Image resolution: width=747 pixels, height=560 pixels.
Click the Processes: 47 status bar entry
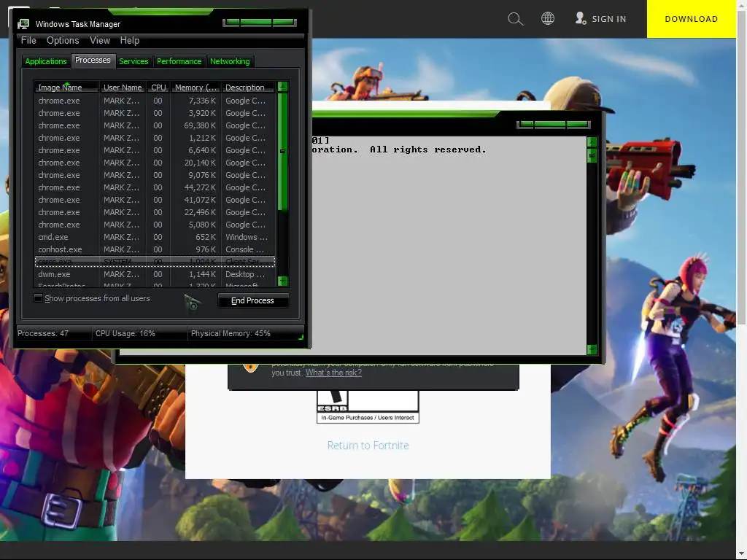point(54,333)
